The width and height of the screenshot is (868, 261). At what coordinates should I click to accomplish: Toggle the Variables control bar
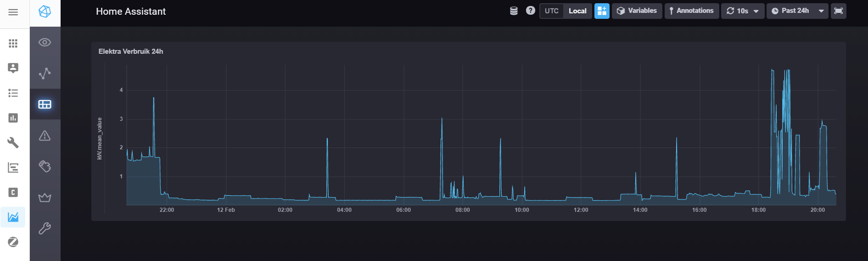[x=637, y=11]
